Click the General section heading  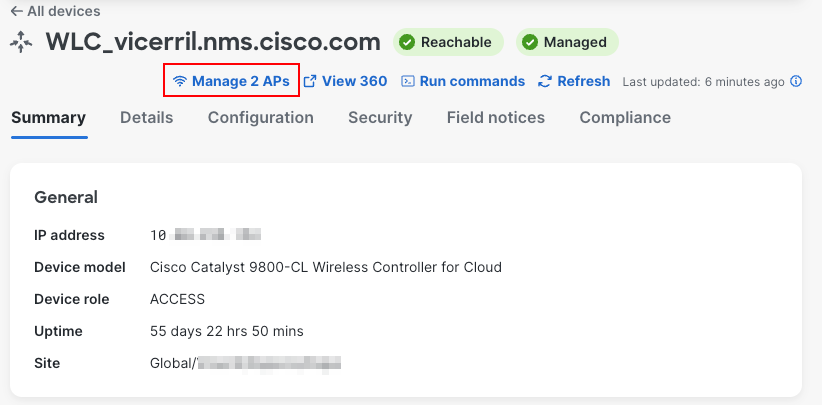(66, 198)
